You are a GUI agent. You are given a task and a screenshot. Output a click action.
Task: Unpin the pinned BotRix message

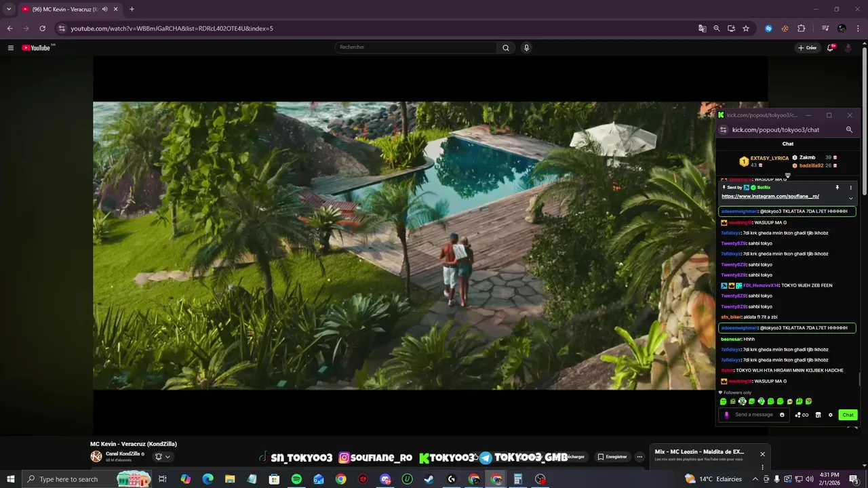837,188
